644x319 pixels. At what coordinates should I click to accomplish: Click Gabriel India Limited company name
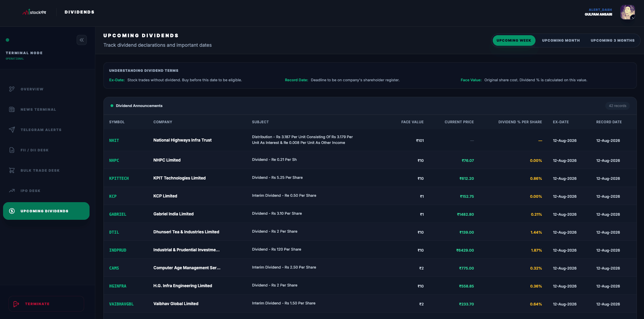coord(173,214)
